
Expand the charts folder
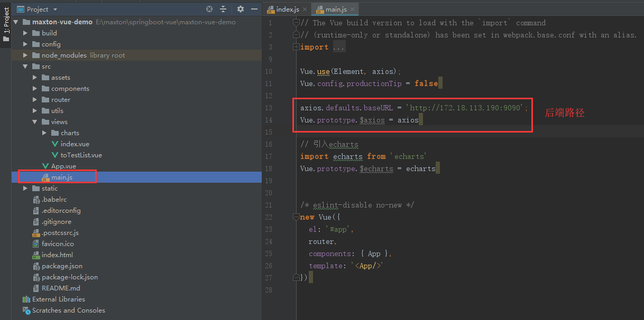tap(44, 133)
